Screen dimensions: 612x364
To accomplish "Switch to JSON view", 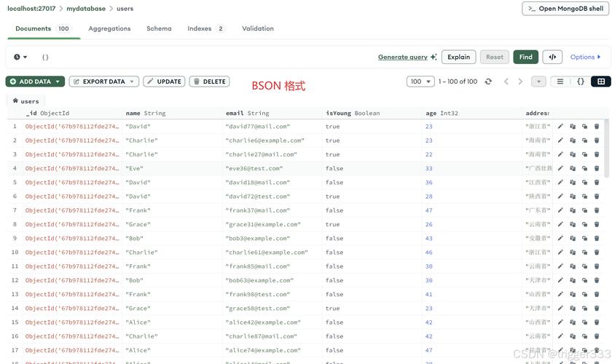I will coord(581,82).
